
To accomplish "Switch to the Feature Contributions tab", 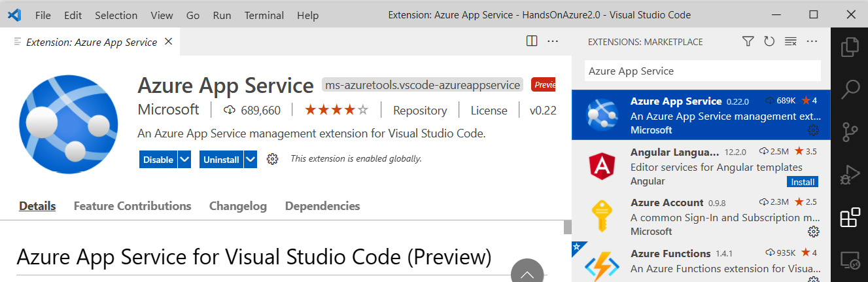I will [133, 206].
